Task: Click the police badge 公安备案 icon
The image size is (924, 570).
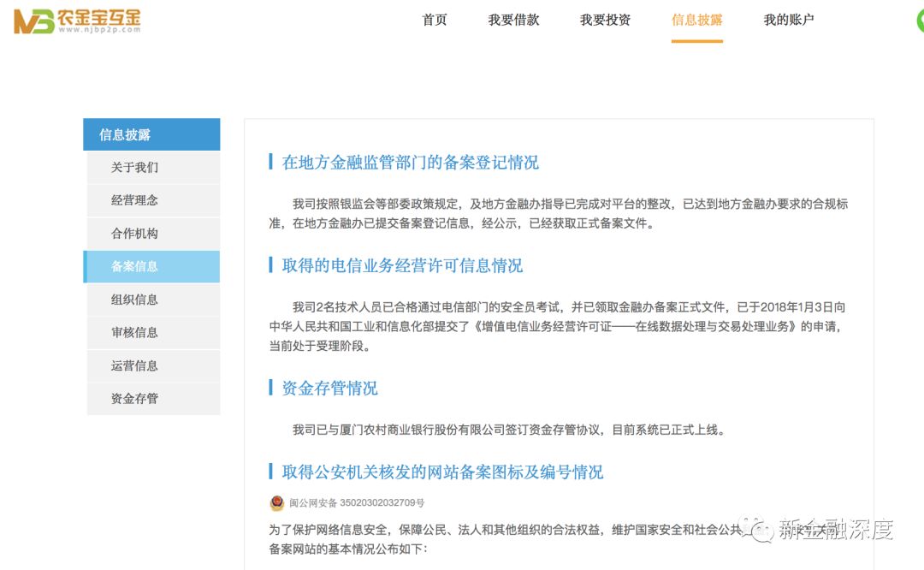Action: 275,503
